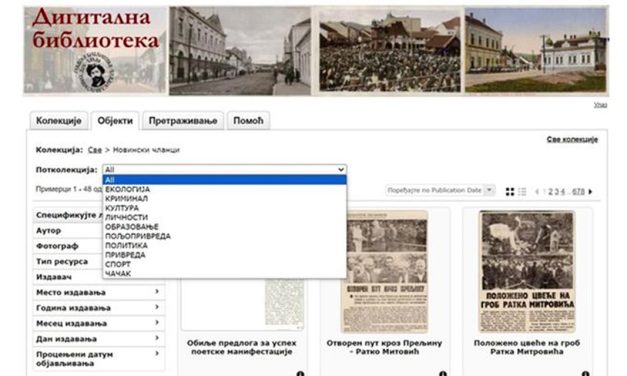
Task: Choose ПРИВРЕДА subcollection option
Action: coord(224,255)
